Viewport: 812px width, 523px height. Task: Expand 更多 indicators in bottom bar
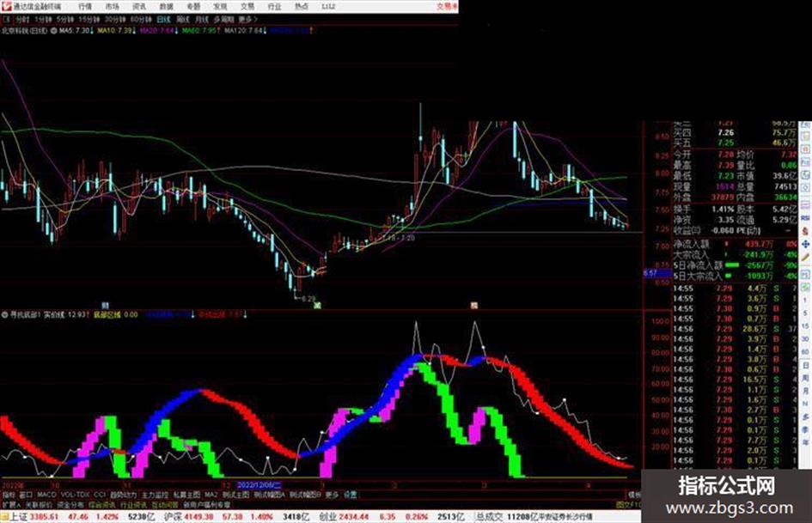tap(332, 495)
